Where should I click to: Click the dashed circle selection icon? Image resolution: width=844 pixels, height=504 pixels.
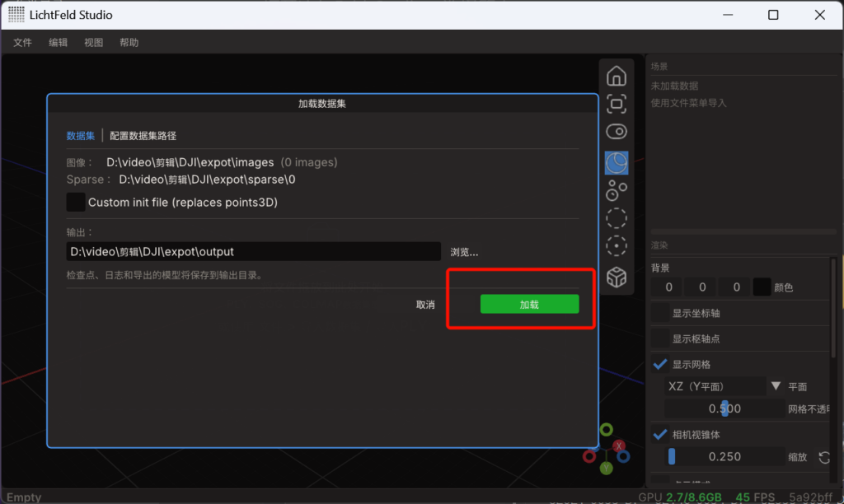click(616, 218)
